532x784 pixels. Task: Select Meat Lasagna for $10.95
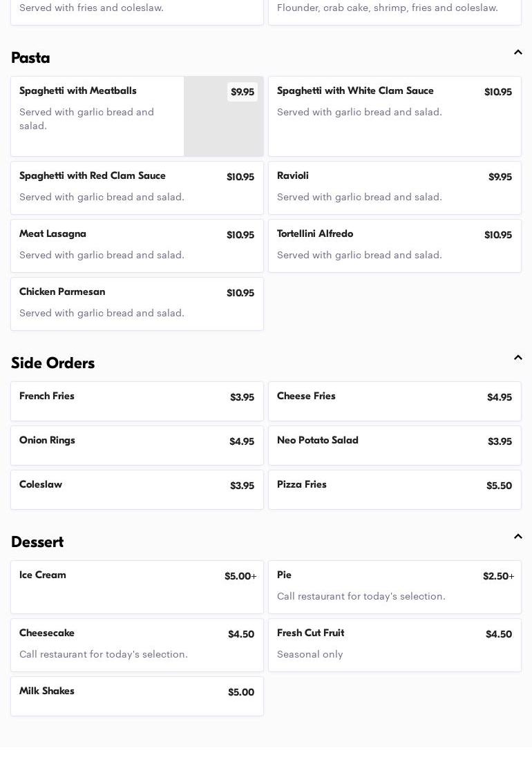pos(137,245)
